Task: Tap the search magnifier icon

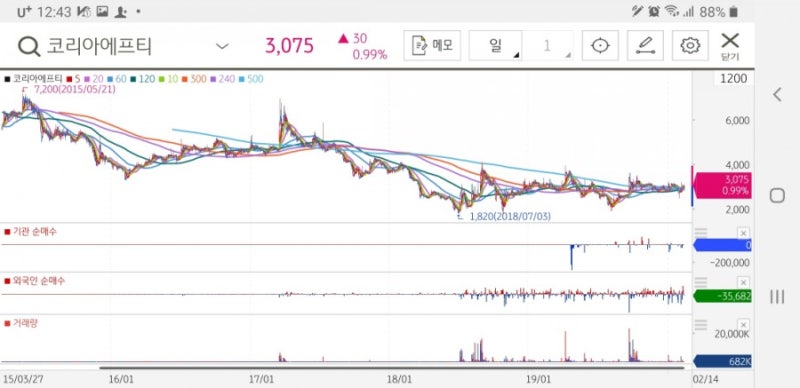Action: point(29,46)
